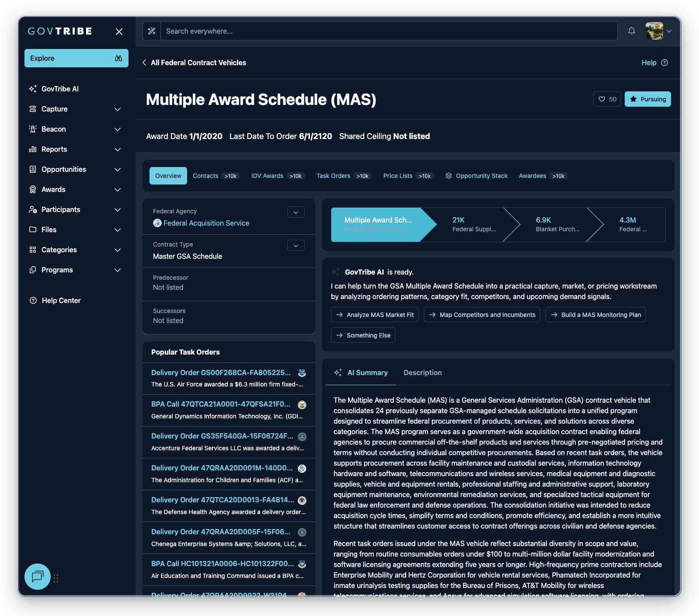Screen dimensions: 699x616
Task: Switch to the Description tab
Action: click(x=422, y=372)
